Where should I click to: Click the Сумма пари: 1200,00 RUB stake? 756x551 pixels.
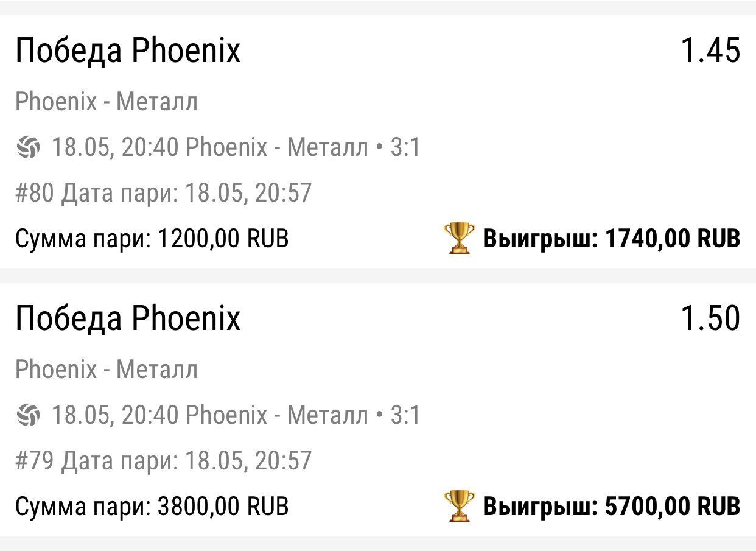click(152, 239)
